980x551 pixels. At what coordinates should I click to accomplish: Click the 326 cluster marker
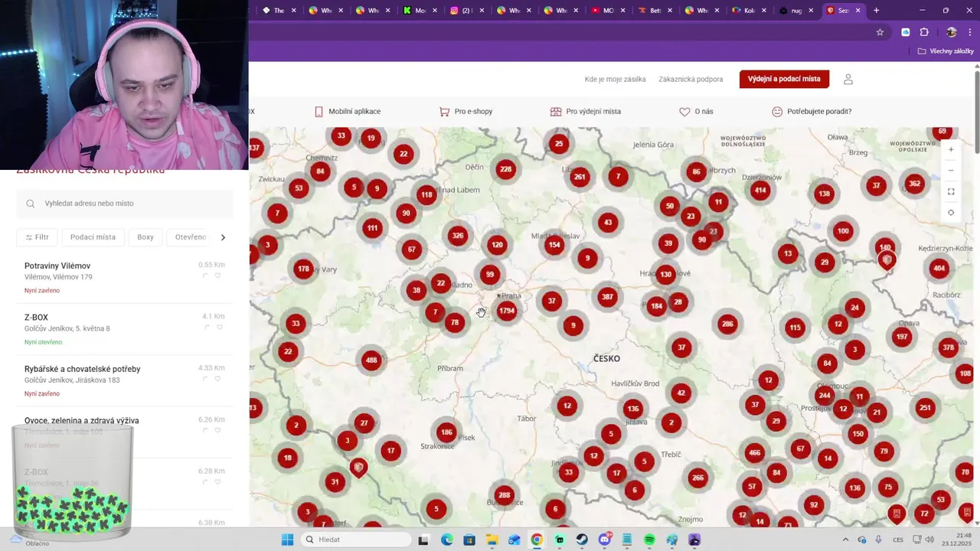458,236
